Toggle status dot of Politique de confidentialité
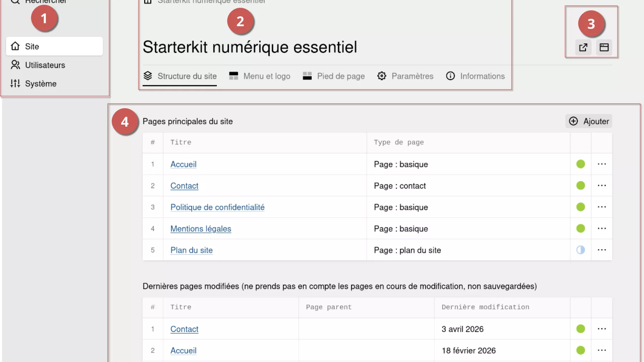 [x=581, y=207]
